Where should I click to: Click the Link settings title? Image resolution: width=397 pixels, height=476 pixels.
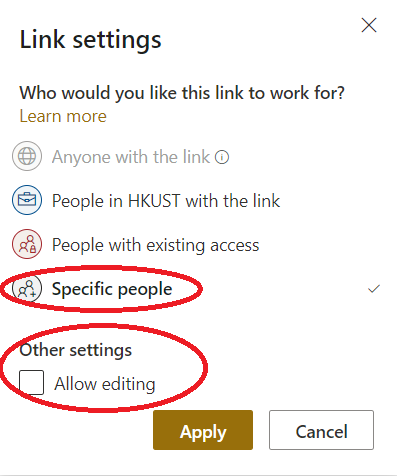coord(90,40)
